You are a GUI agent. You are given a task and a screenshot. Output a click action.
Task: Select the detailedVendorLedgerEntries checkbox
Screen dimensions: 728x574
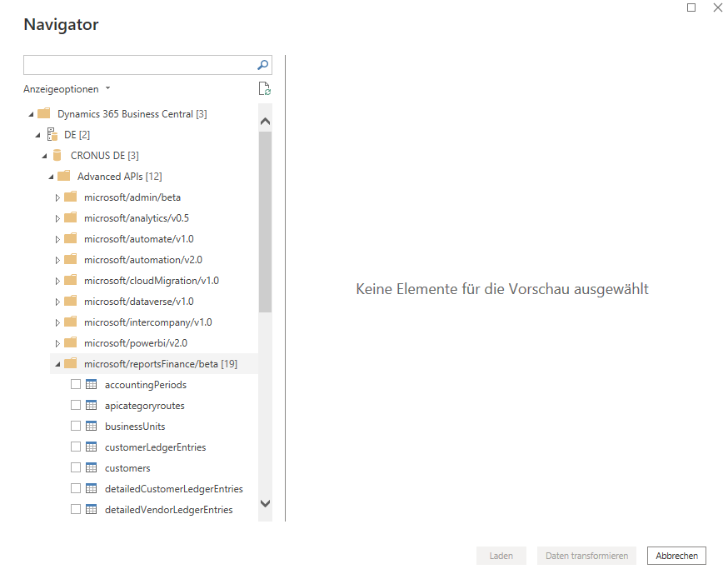tap(76, 509)
